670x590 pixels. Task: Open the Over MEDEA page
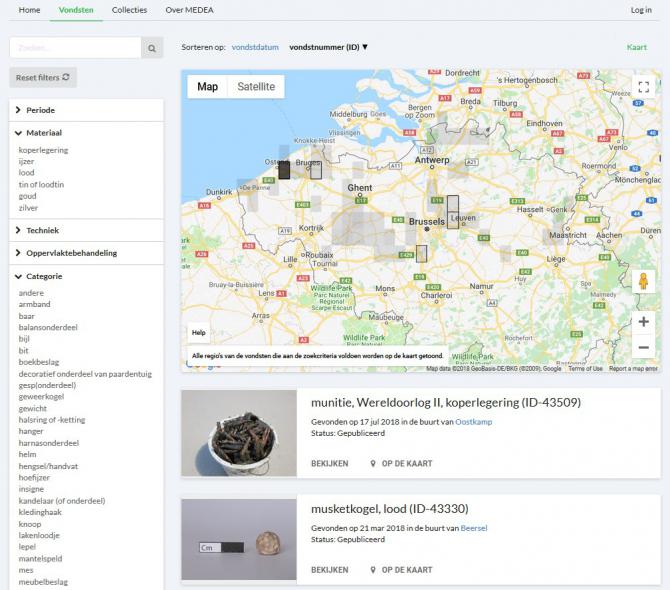click(187, 10)
